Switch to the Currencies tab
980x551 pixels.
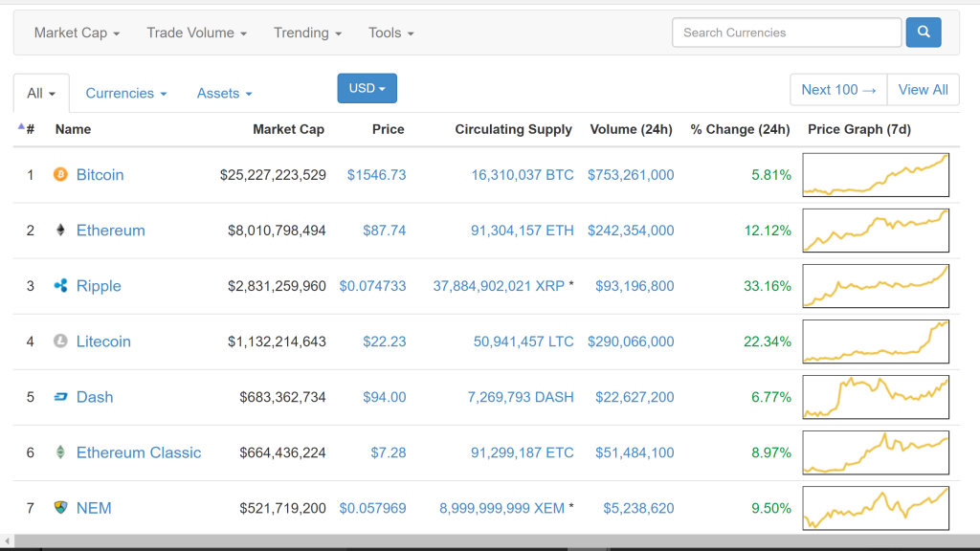[126, 93]
